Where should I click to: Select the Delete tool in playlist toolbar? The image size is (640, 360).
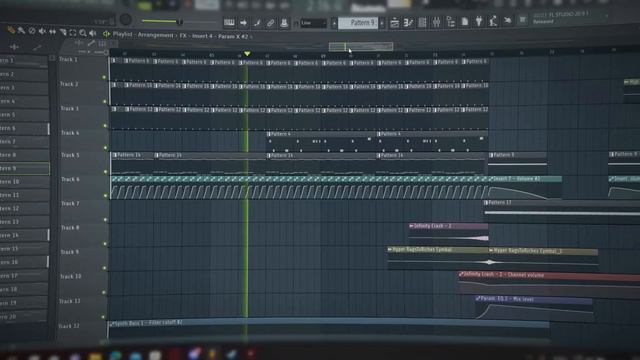tap(32, 31)
